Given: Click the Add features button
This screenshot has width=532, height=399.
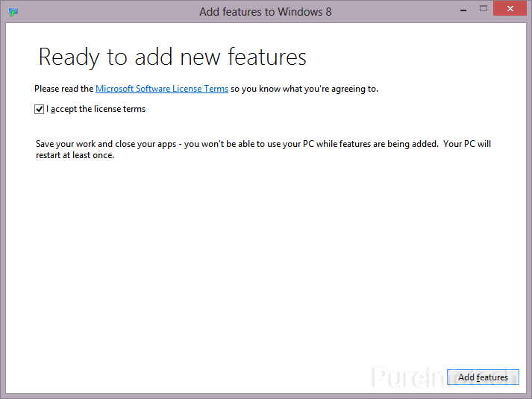Looking at the screenshot, I should (x=483, y=377).
